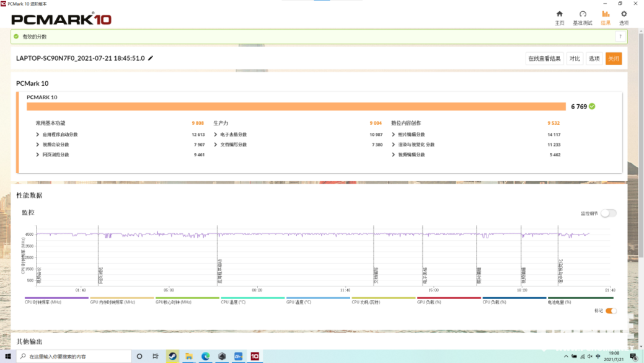Click the battery tray icon
The height and width of the screenshot is (363, 644).
coord(574,356)
